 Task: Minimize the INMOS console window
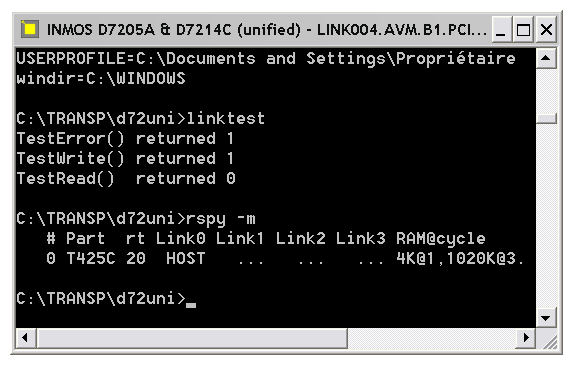[500, 29]
